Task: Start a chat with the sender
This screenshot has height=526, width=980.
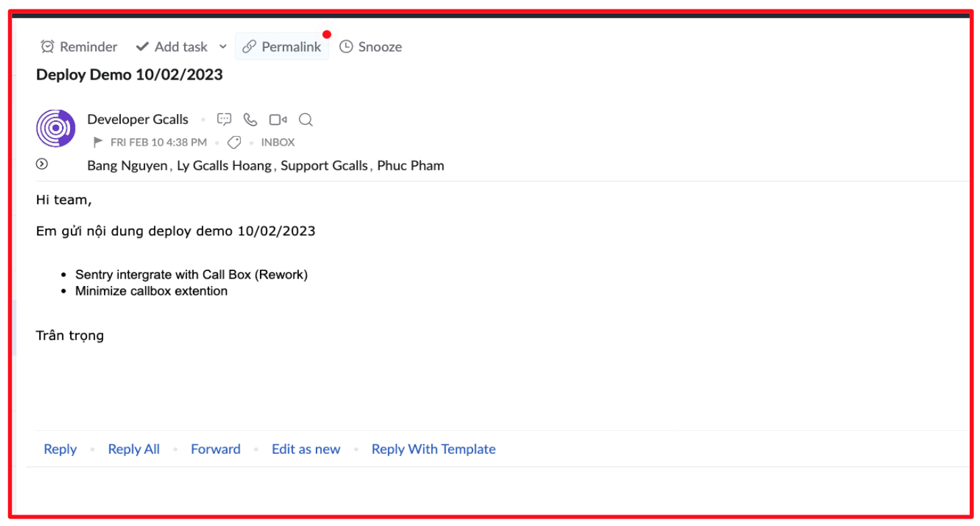Action: tap(224, 119)
